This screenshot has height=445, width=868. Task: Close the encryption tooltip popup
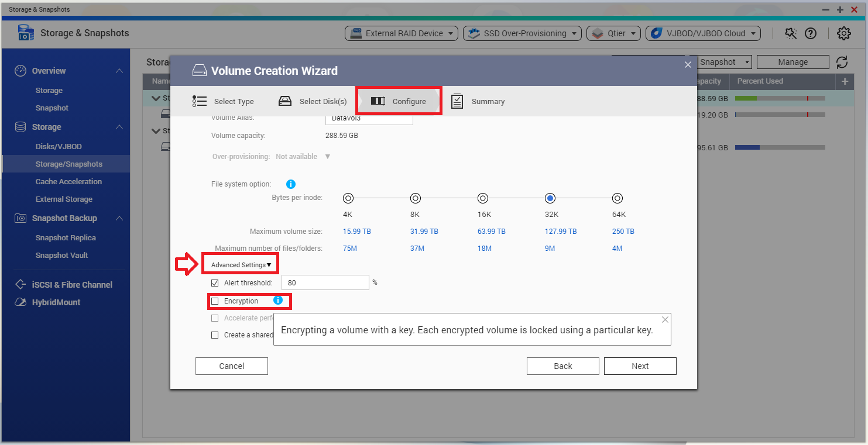coord(665,320)
